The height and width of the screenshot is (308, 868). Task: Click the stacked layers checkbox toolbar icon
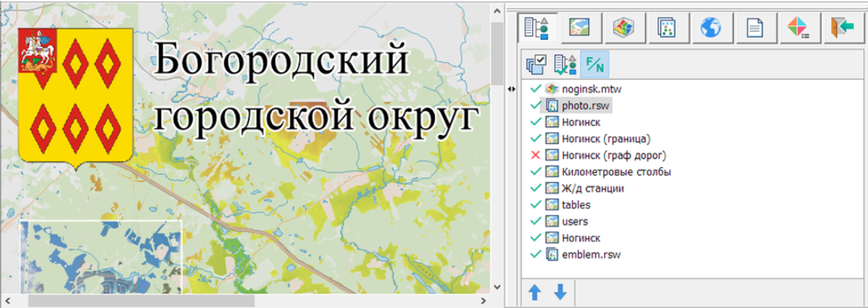coord(536,64)
